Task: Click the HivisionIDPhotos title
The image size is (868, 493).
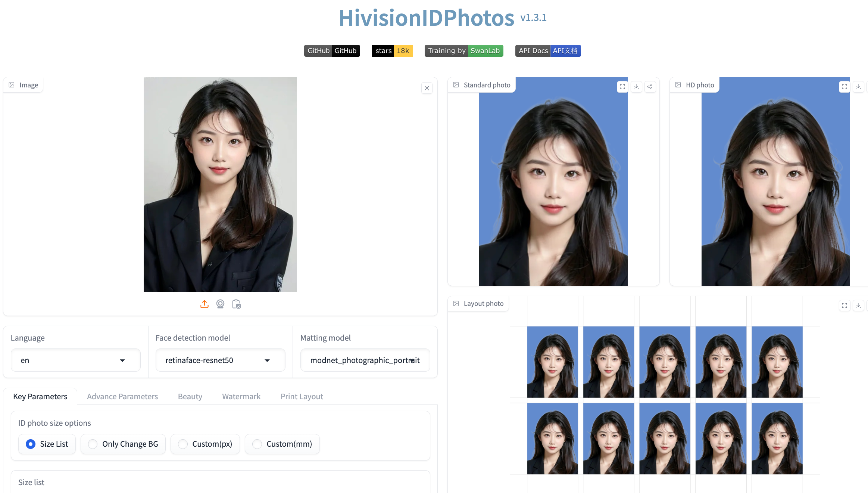Action: (x=427, y=18)
